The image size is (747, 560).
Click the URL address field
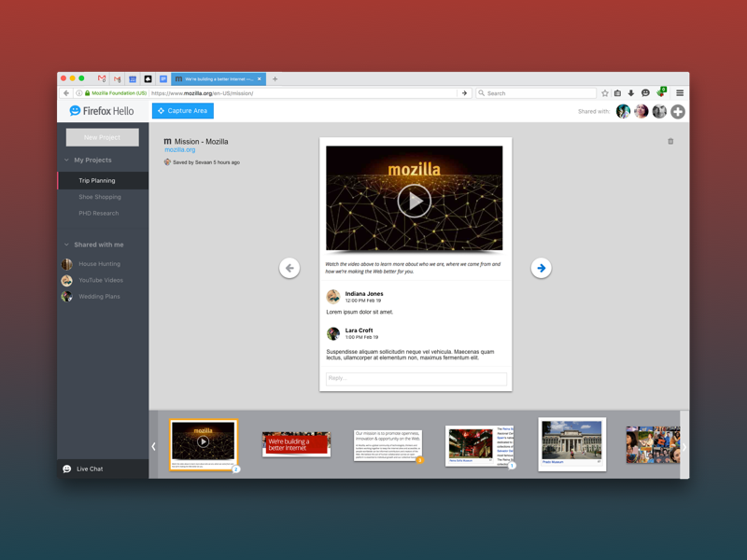(303, 93)
